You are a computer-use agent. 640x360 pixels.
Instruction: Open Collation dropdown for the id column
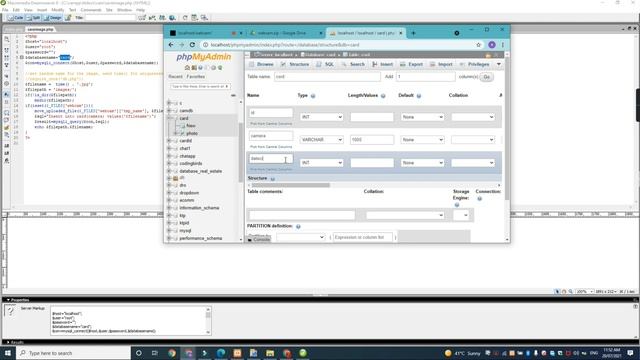473,117
